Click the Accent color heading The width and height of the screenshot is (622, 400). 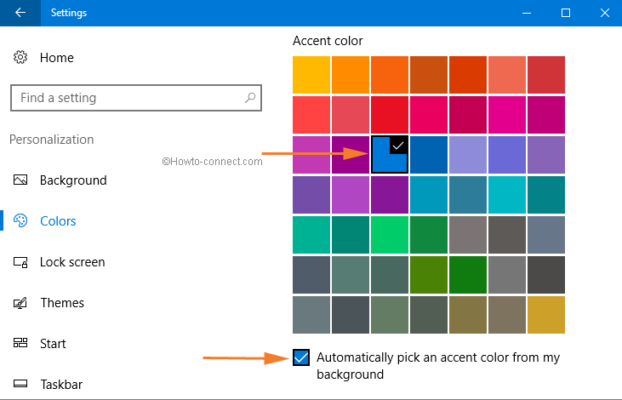[328, 40]
